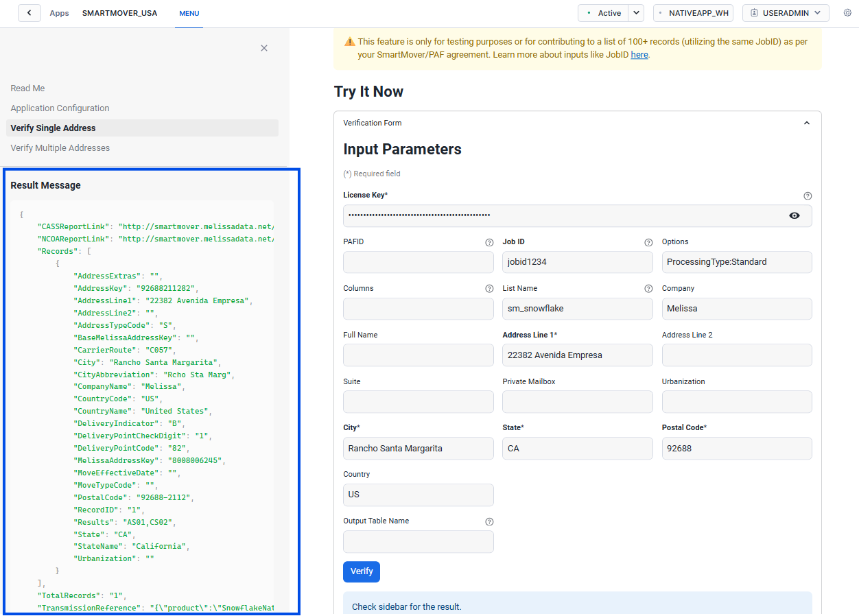Go back using the left arrow button
This screenshot has width=859, height=616.
pyautogui.click(x=30, y=13)
